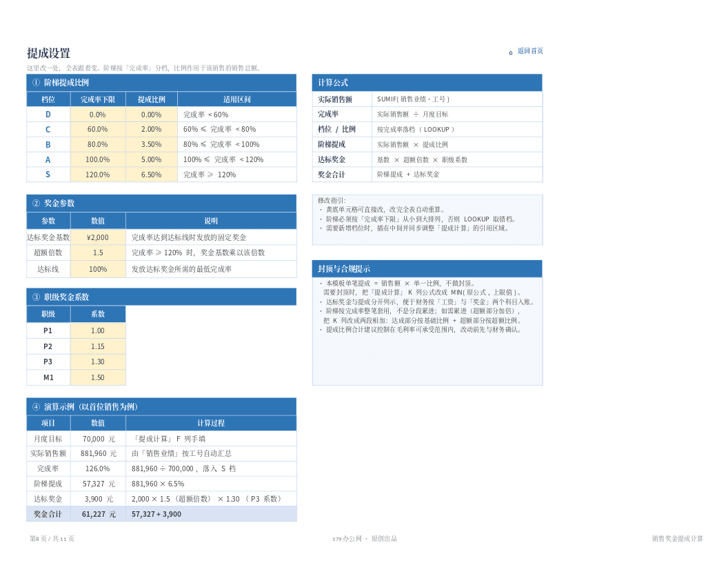Select tier C cell in 档位 column

coord(48,129)
